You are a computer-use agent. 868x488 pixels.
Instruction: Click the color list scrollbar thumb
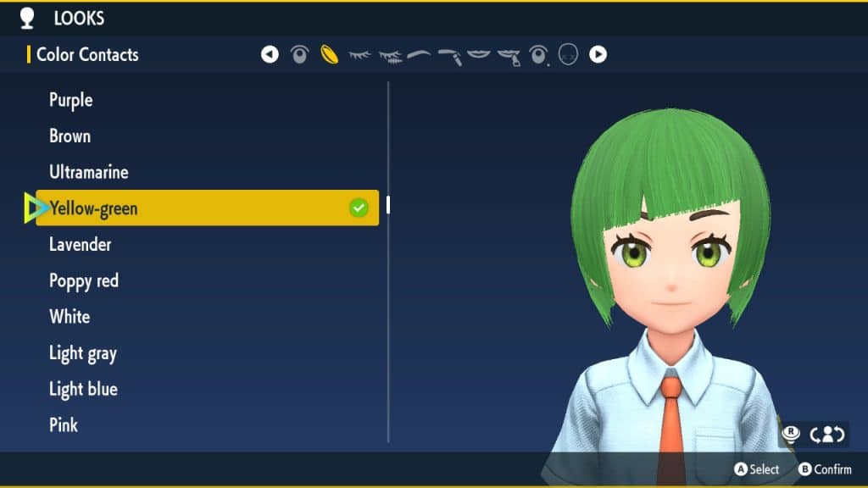point(388,205)
